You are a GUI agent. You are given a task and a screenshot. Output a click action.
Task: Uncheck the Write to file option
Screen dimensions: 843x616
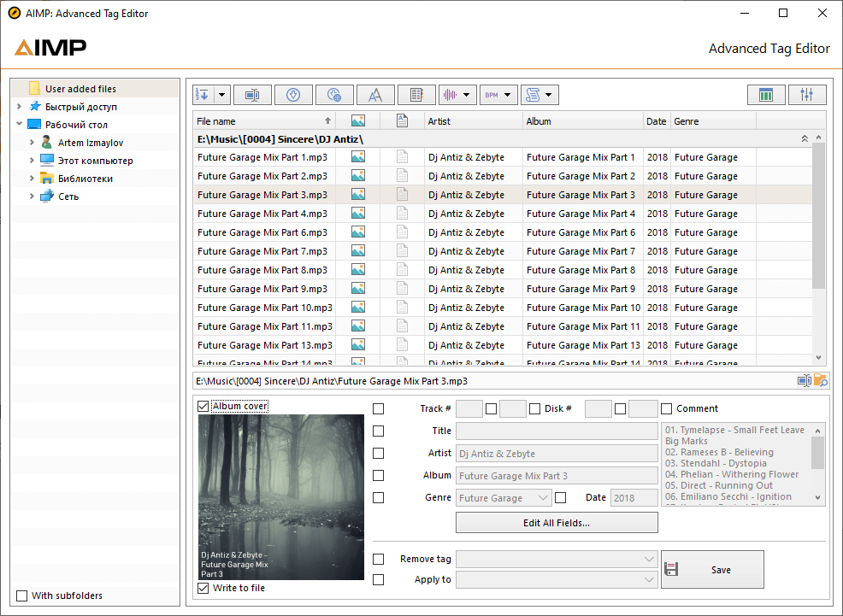coord(203,588)
